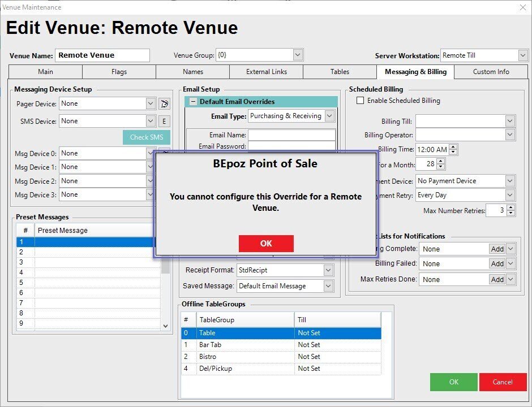The width and height of the screenshot is (532, 407).
Task: Select the Bistro row in Offline TableGroups
Action: 238,357
